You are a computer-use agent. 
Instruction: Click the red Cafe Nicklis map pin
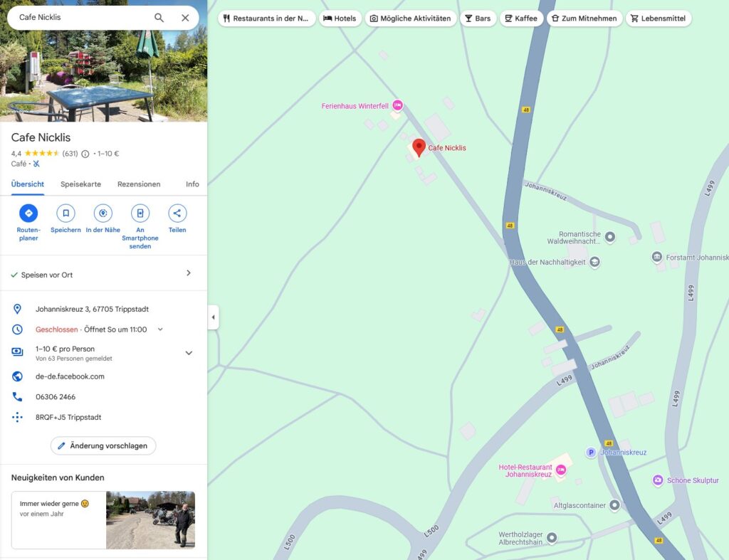[419, 147]
